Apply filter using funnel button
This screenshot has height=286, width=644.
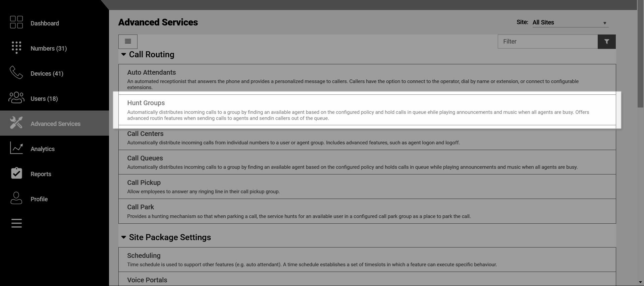[x=606, y=42]
